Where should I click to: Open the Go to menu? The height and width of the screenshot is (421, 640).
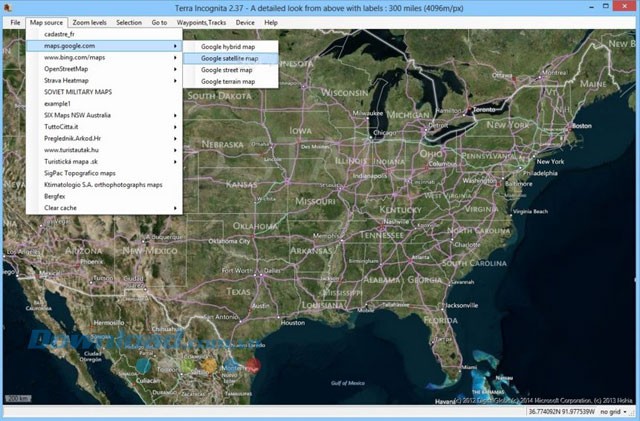[x=160, y=21]
